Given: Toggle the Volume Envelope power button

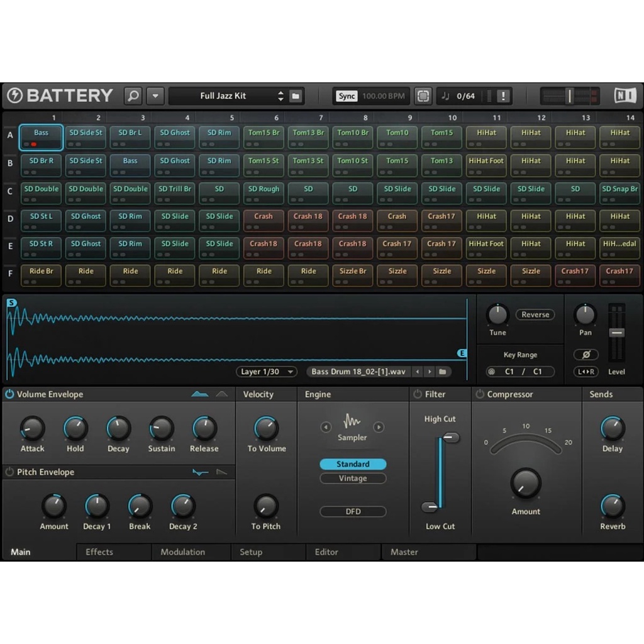Looking at the screenshot, I should (9, 394).
